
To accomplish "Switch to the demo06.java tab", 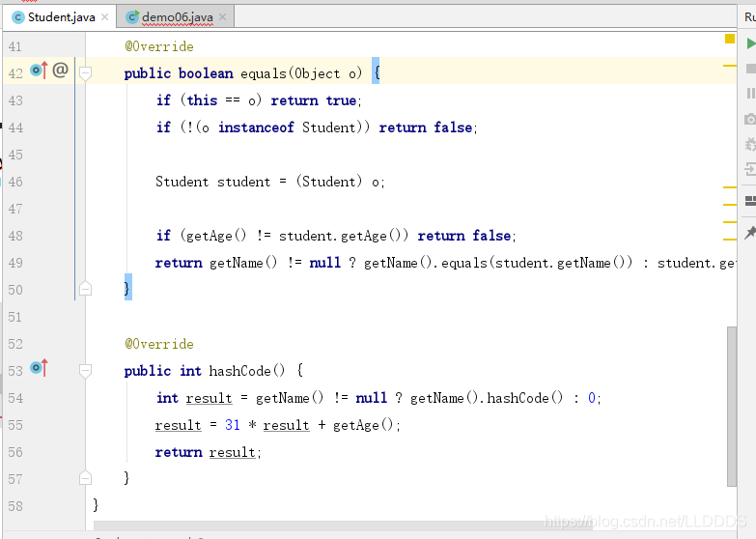I will 176,17.
